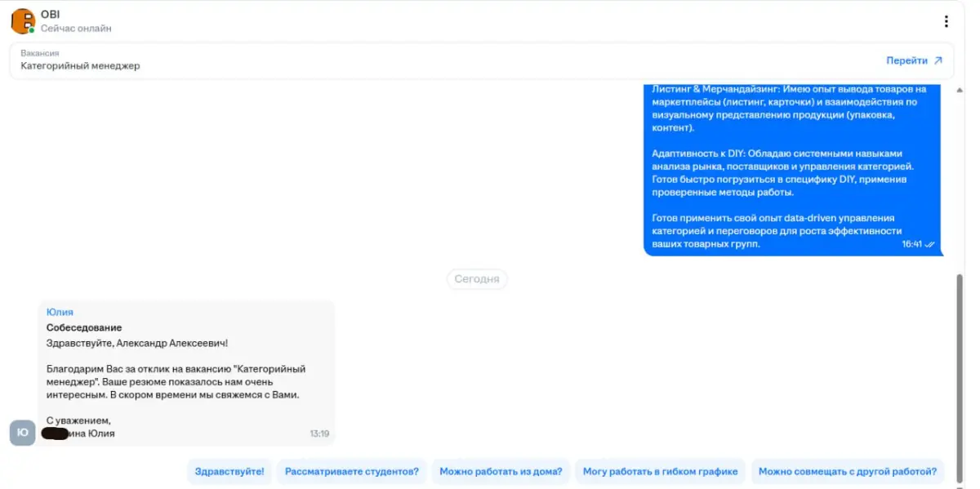This screenshot has height=489, width=980.
Task: Click the OBI chat title
Action: (51, 15)
